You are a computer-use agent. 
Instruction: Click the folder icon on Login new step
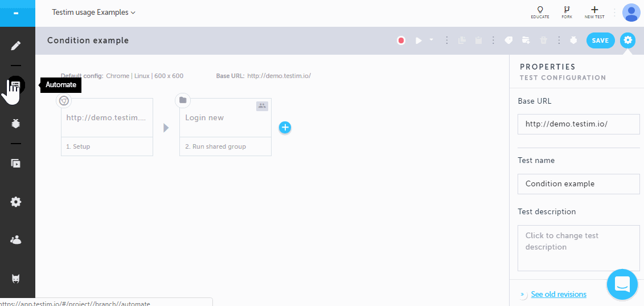[183, 100]
